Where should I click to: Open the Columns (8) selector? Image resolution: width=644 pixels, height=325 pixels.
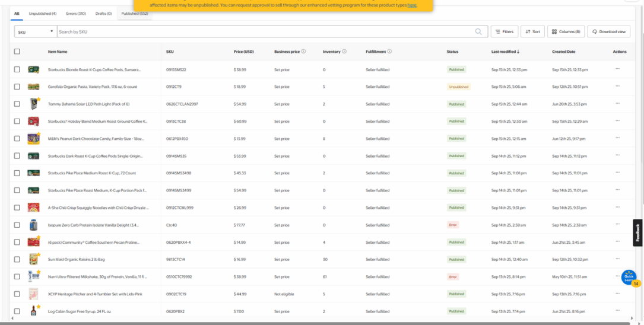coord(566,31)
